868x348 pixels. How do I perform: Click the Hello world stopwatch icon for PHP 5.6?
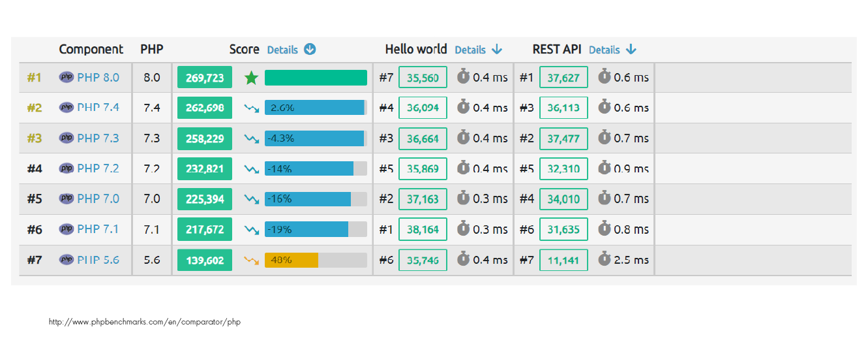pyautogui.click(x=463, y=259)
